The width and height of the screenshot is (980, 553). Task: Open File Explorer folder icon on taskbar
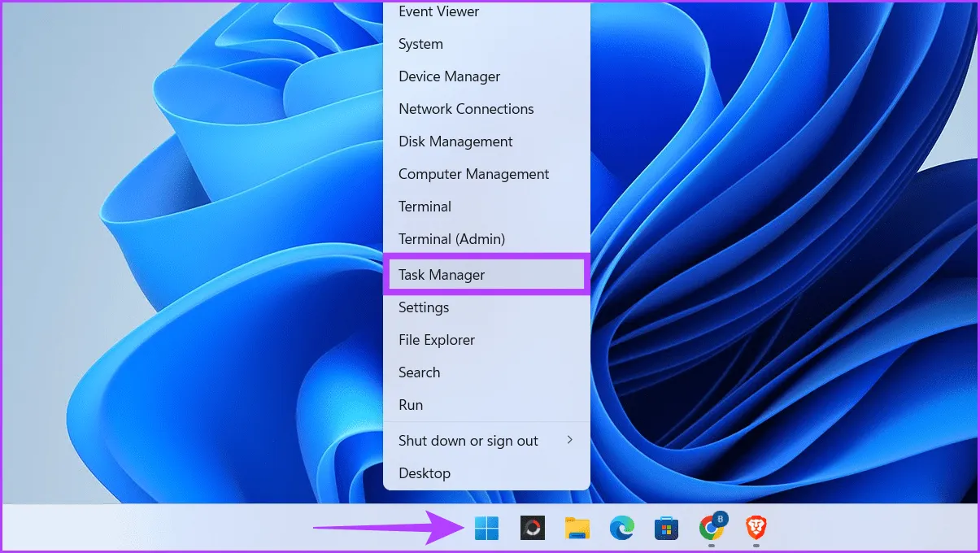pos(577,529)
